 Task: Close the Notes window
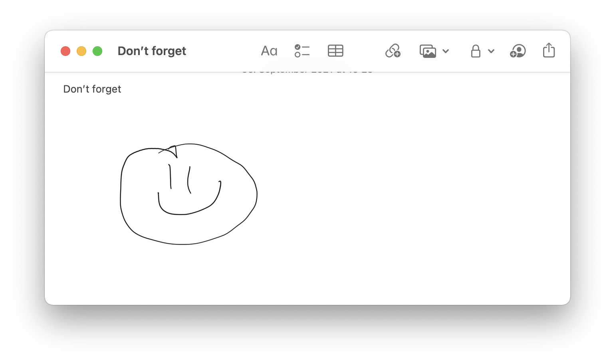pos(65,51)
